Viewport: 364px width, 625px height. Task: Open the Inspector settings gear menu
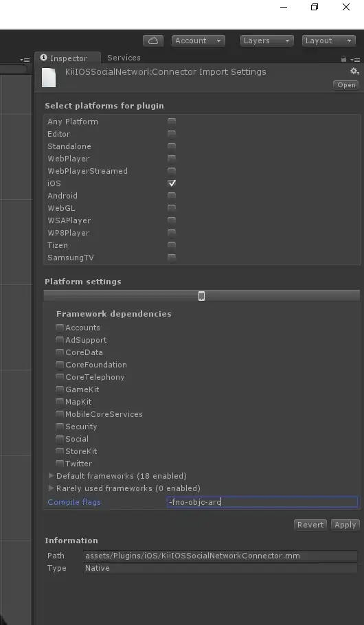click(x=354, y=71)
